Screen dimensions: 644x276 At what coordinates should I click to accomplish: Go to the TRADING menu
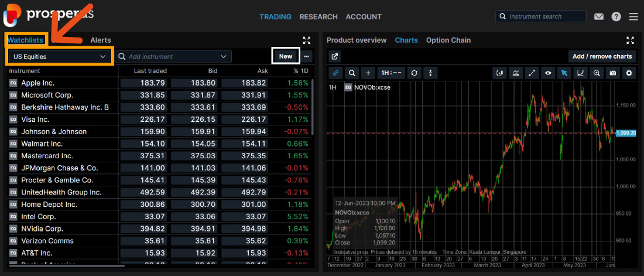tap(275, 17)
